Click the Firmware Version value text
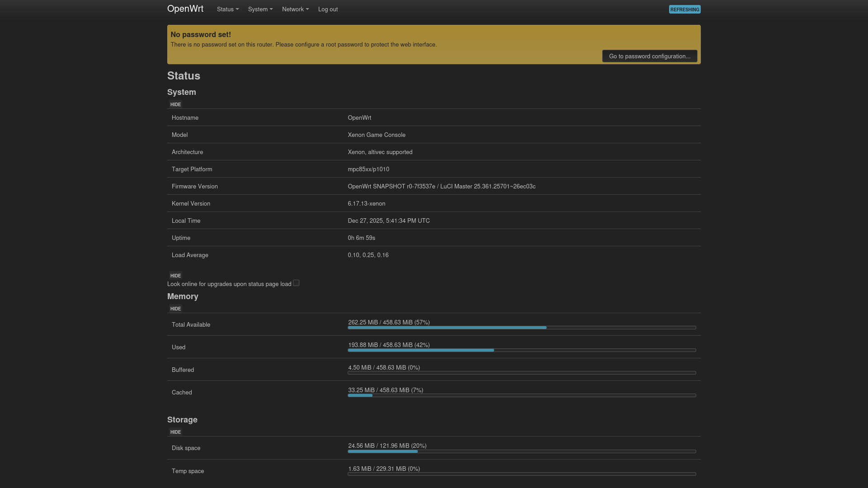This screenshot has height=488, width=868. click(441, 187)
